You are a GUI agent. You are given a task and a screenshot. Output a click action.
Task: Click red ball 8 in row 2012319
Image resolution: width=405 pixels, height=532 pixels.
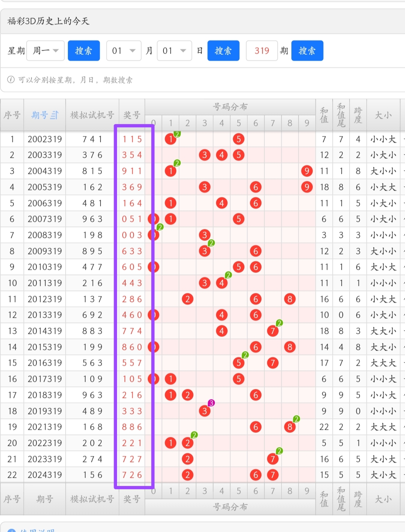289,299
